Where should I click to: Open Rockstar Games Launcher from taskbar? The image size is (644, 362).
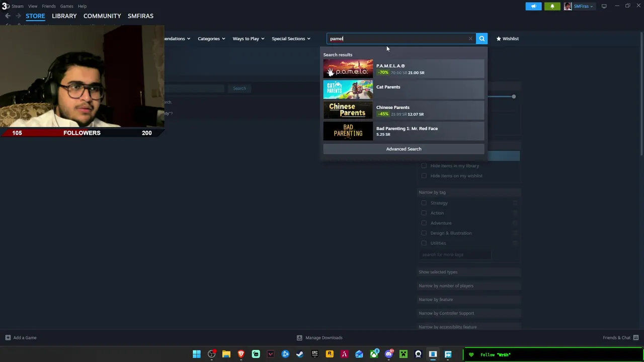[x=330, y=354]
